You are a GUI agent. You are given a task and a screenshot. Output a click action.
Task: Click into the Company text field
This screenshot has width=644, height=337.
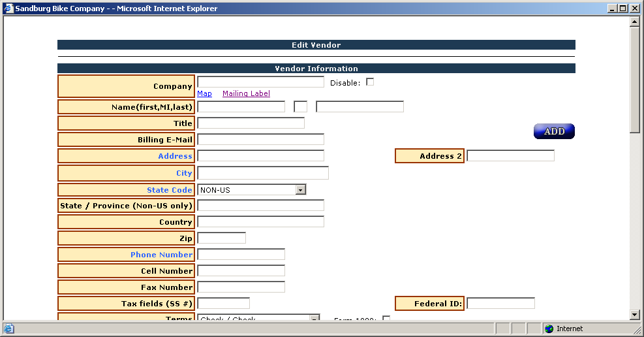click(x=260, y=82)
